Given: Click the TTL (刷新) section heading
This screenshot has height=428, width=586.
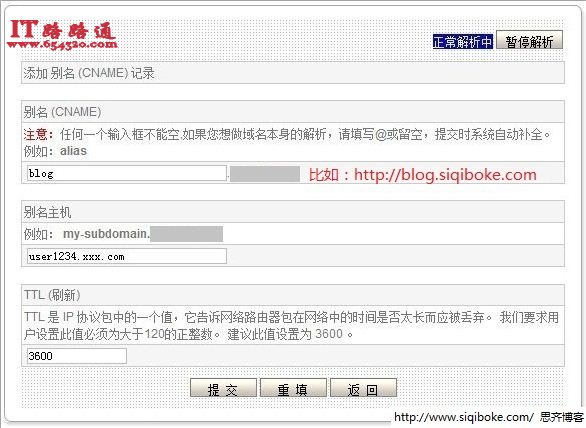Looking at the screenshot, I should coord(52,295).
